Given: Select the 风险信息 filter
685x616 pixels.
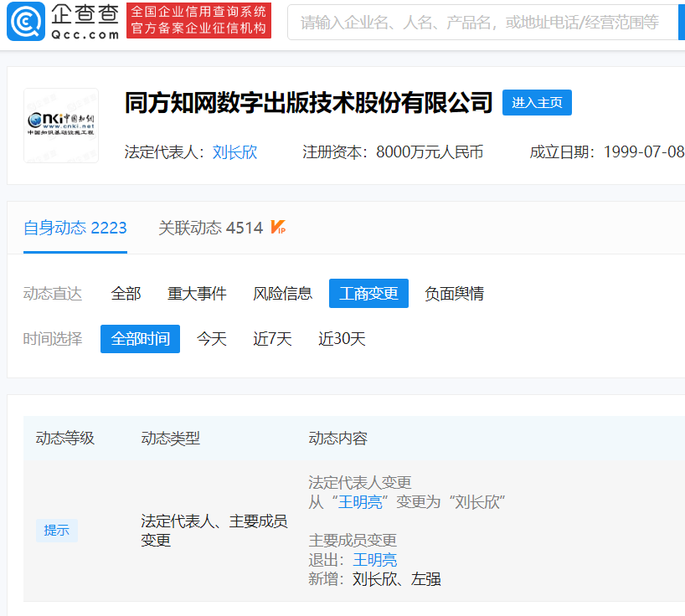Looking at the screenshot, I should (283, 294).
